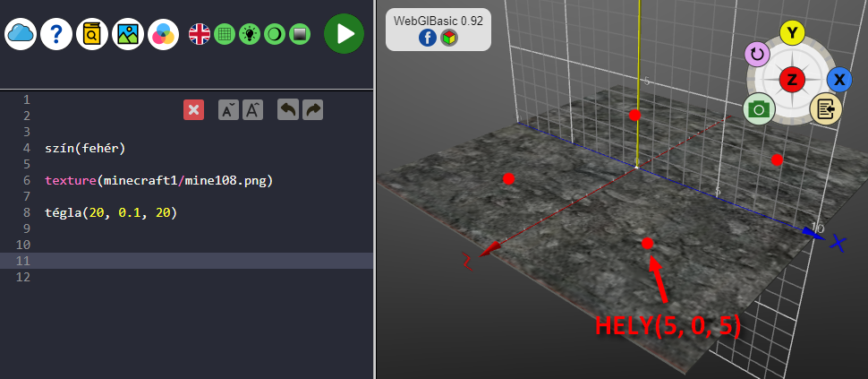
Task: Open help with the question mark icon
Action: [56, 34]
